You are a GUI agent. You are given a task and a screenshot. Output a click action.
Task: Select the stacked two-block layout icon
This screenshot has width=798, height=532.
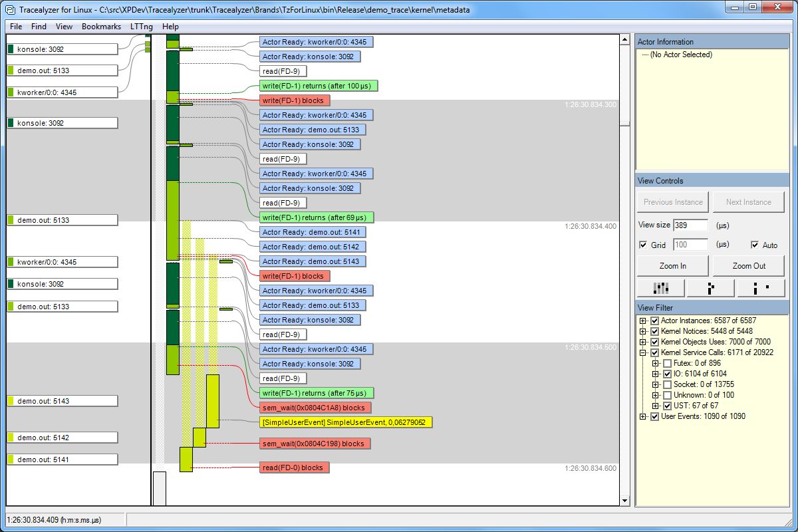(x=710, y=288)
